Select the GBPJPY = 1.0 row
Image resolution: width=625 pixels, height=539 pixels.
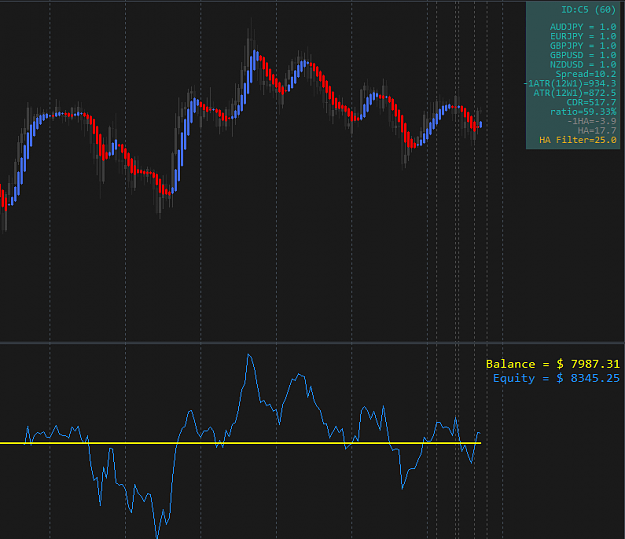coord(583,46)
